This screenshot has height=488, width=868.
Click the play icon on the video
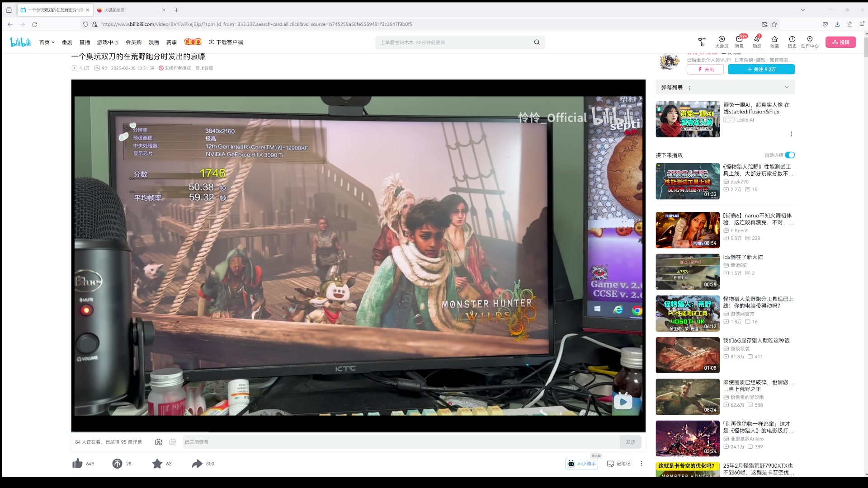pos(623,401)
